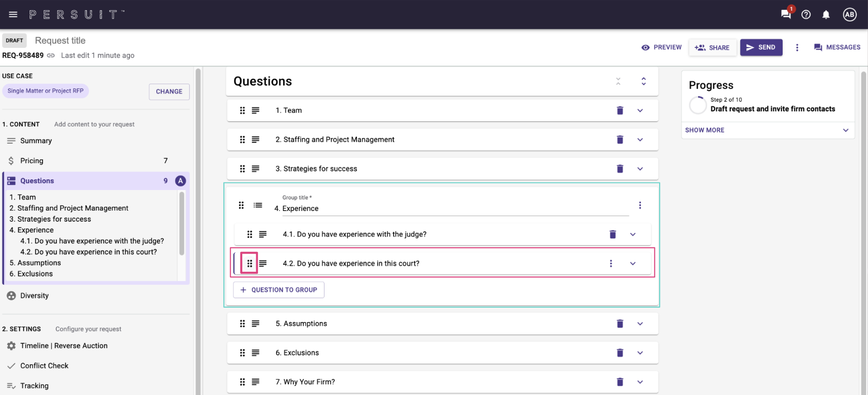Jump to 1. Team in sidebar outline
Viewport: 868px width, 395px height.
tap(23, 197)
